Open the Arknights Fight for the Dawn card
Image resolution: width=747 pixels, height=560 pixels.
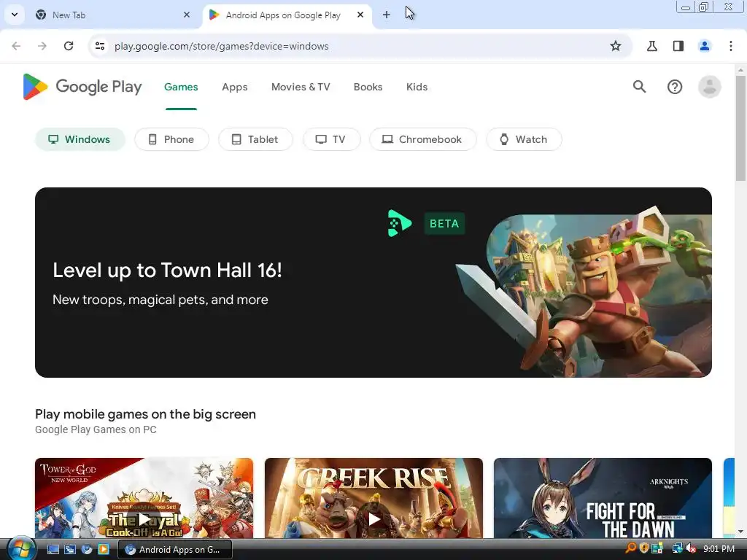click(603, 498)
